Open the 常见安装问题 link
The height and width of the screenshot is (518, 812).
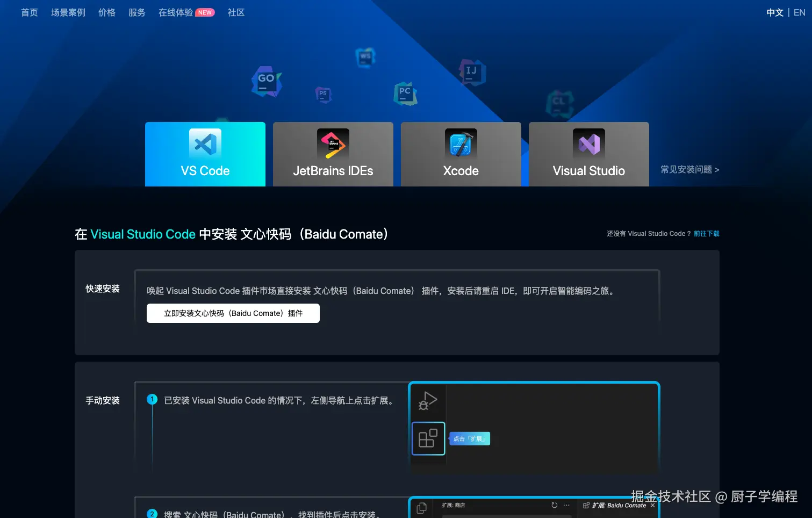(689, 169)
